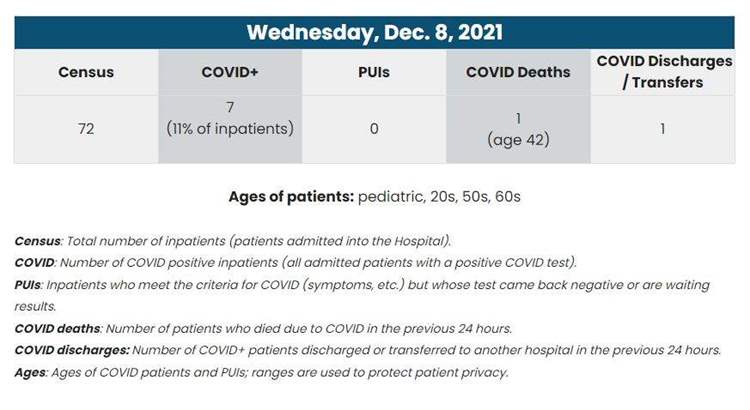Click the PUIs value 0

click(x=374, y=129)
